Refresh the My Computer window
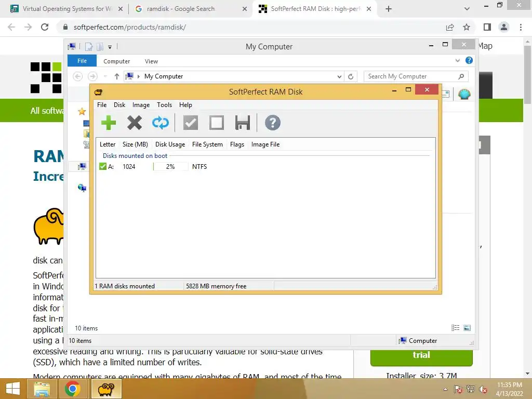 pos(351,77)
